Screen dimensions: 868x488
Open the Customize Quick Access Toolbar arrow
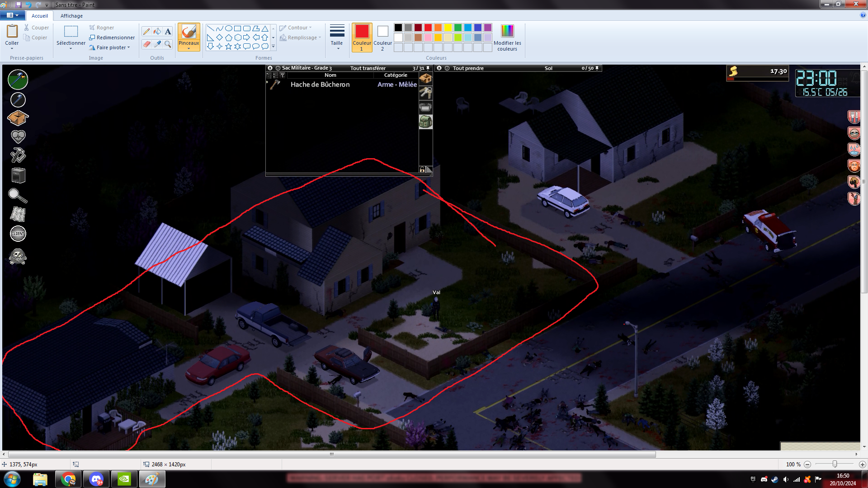pyautogui.click(x=47, y=5)
